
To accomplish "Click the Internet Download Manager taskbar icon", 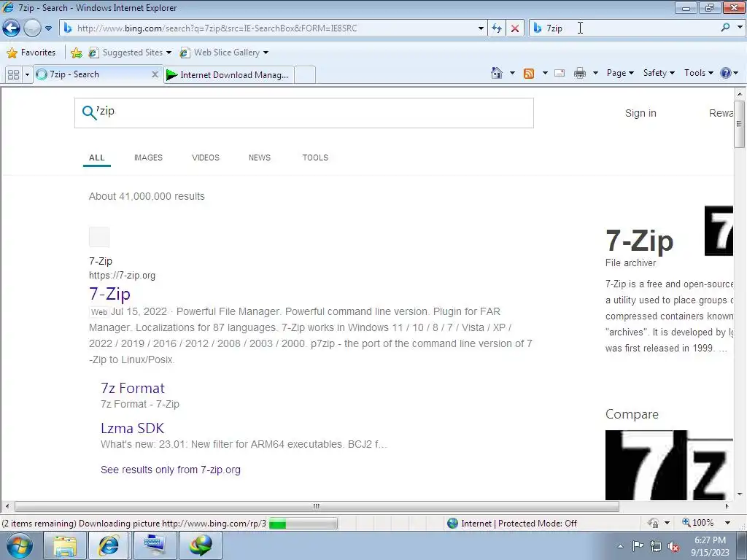I will (x=201, y=545).
